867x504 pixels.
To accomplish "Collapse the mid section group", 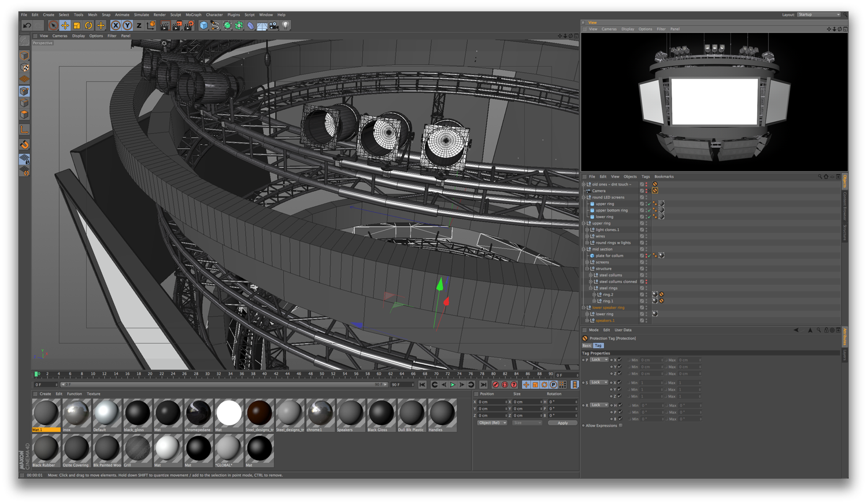I will [584, 249].
